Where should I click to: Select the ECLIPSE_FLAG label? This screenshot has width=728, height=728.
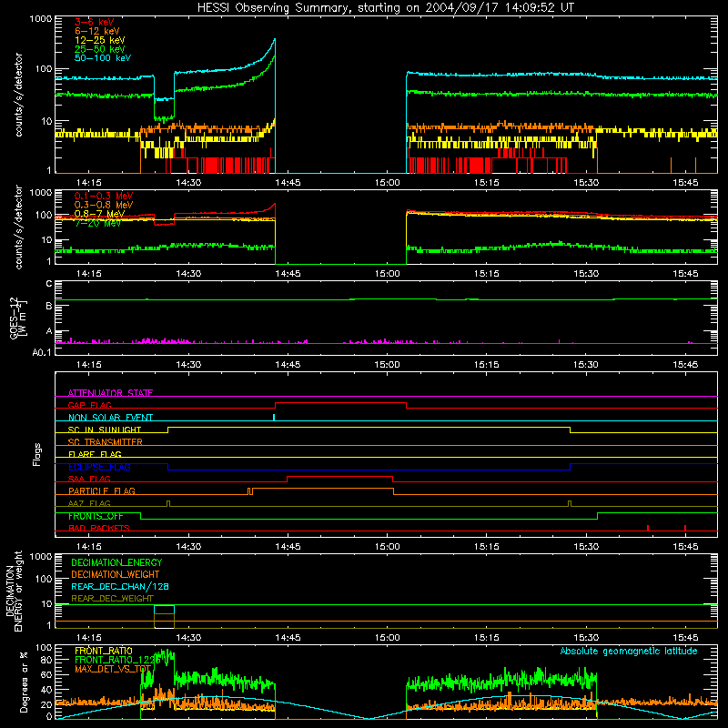point(99,467)
